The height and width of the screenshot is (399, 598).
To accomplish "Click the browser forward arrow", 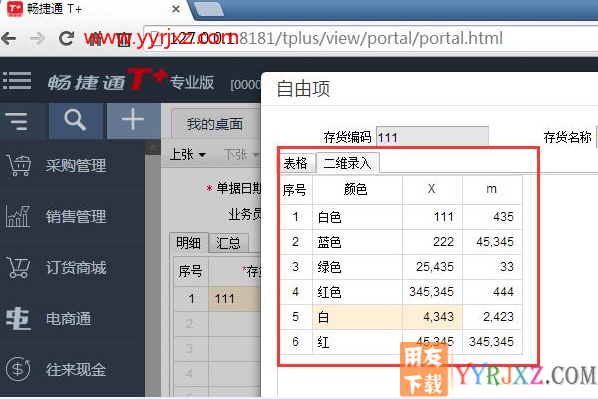I will pyautogui.click(x=37, y=38).
